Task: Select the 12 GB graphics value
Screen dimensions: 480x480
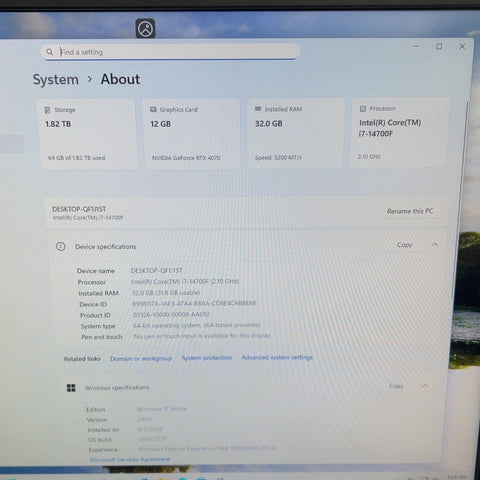Action: tap(161, 124)
